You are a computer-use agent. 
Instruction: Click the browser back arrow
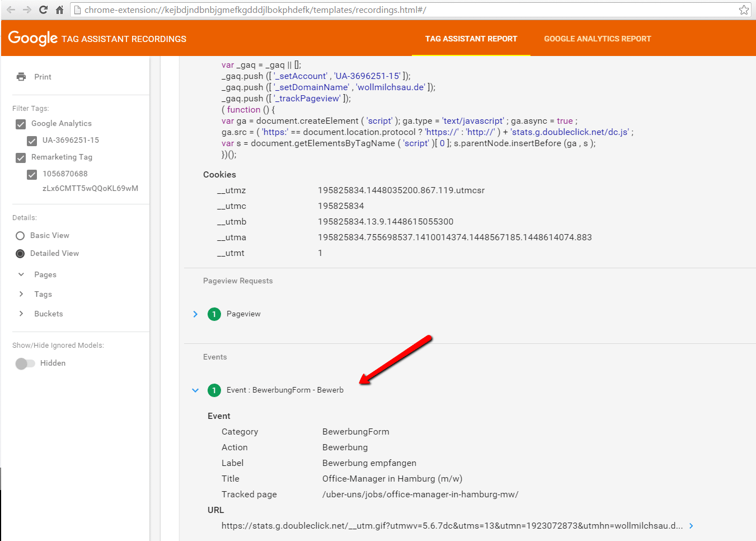11,10
